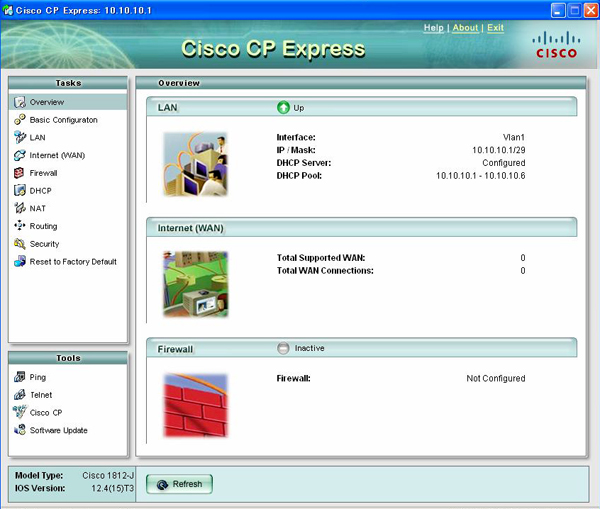Click the Cisco logo in the header
This screenshot has height=509, width=600.
556,45
